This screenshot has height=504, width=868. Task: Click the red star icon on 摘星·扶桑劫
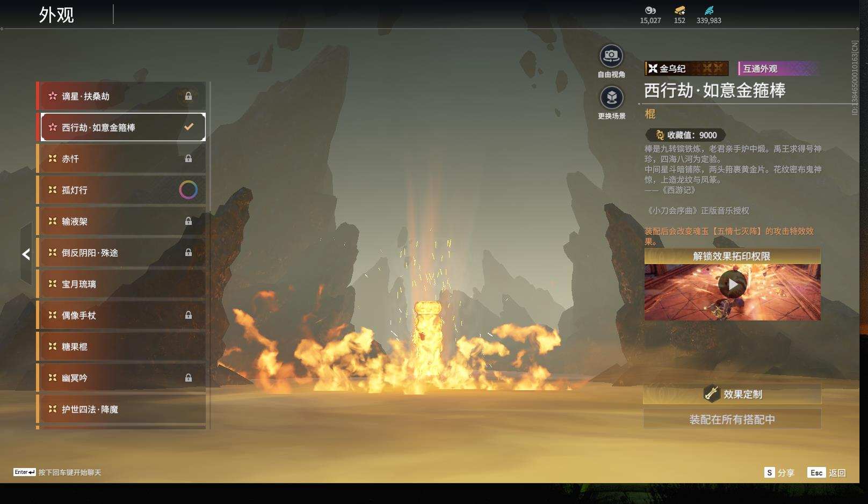tap(53, 96)
